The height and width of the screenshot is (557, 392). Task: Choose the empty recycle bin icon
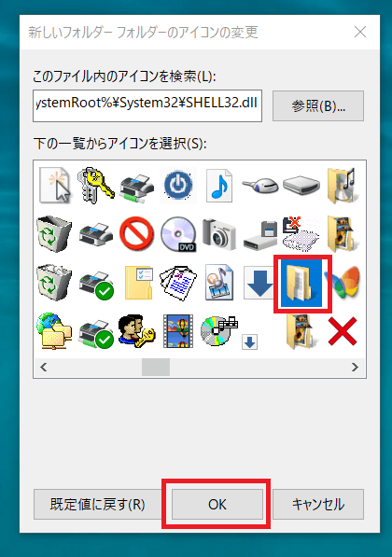pyautogui.click(x=54, y=234)
